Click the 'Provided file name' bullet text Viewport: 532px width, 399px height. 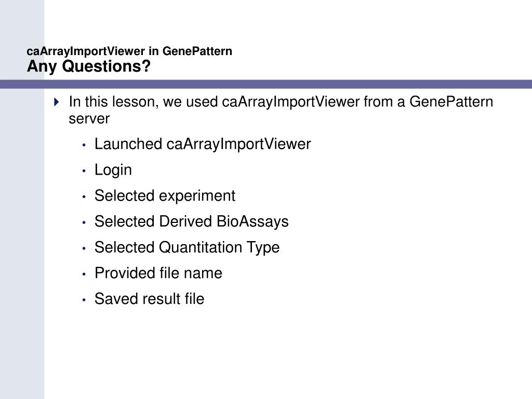click(158, 273)
